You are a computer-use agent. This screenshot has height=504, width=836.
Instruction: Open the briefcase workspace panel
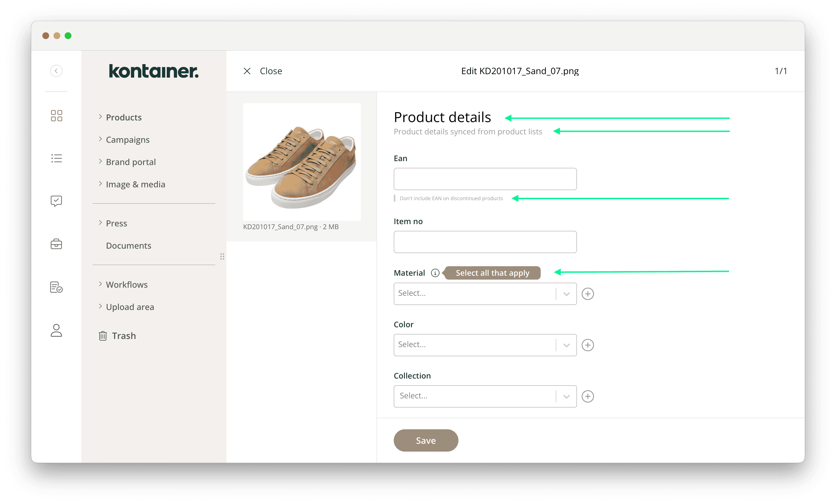[56, 244]
